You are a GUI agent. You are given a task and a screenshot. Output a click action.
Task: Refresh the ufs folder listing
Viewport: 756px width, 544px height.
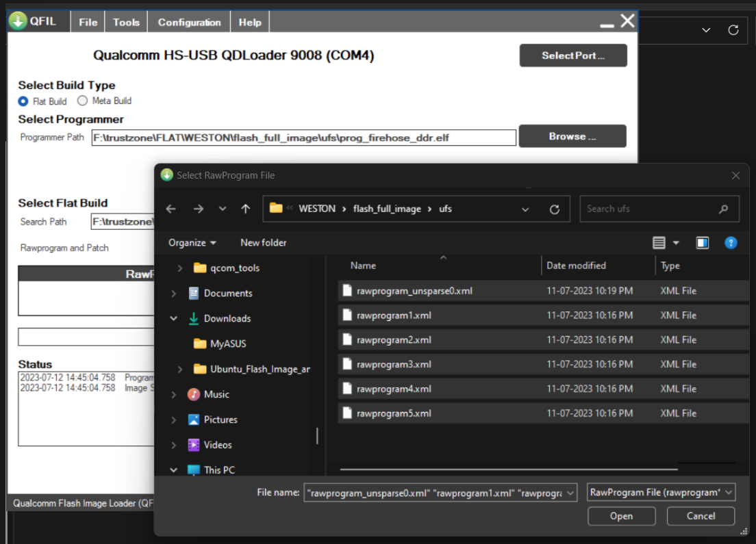coord(555,209)
